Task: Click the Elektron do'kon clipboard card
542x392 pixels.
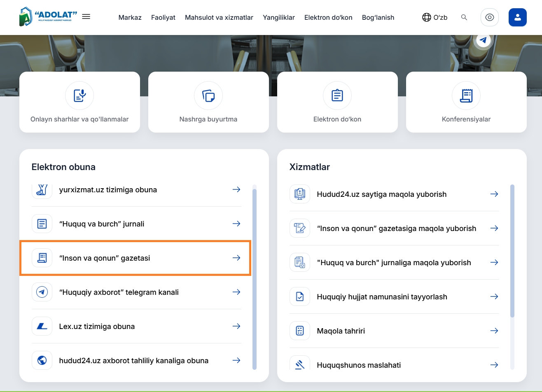Action: click(337, 102)
